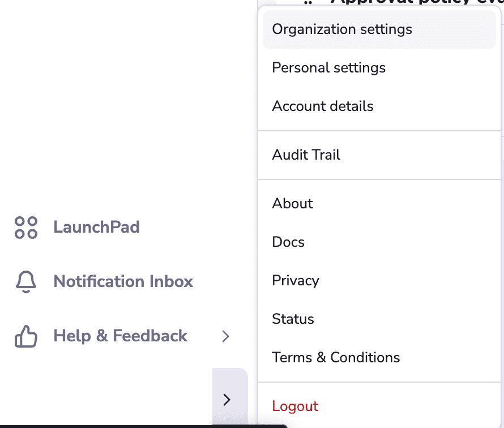Open LaunchPad from the sidebar

tap(96, 227)
